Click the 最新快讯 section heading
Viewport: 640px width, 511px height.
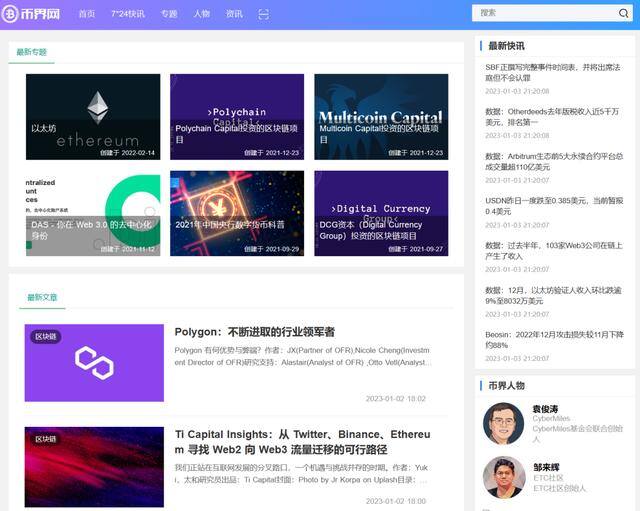coord(506,46)
